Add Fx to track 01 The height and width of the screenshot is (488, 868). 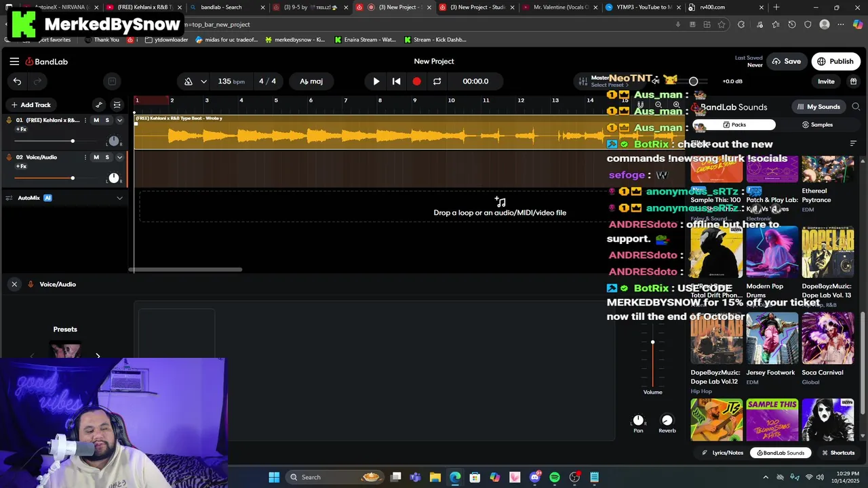[21, 129]
